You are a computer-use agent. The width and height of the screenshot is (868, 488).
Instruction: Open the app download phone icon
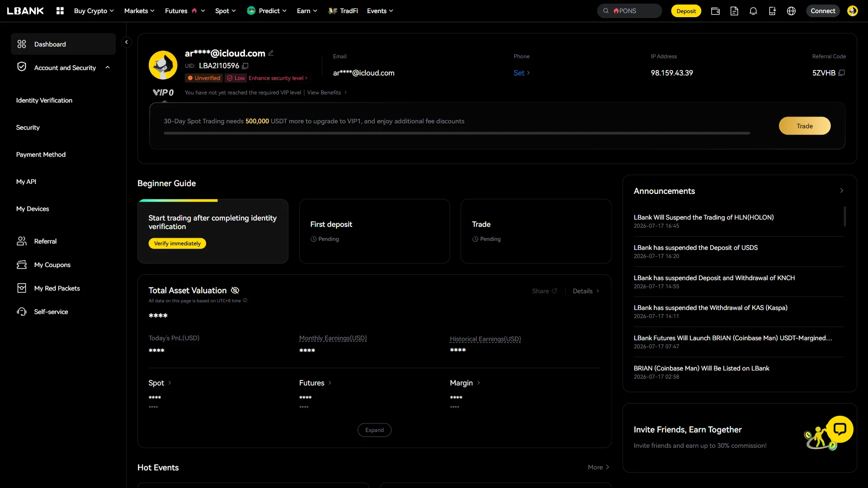click(772, 11)
